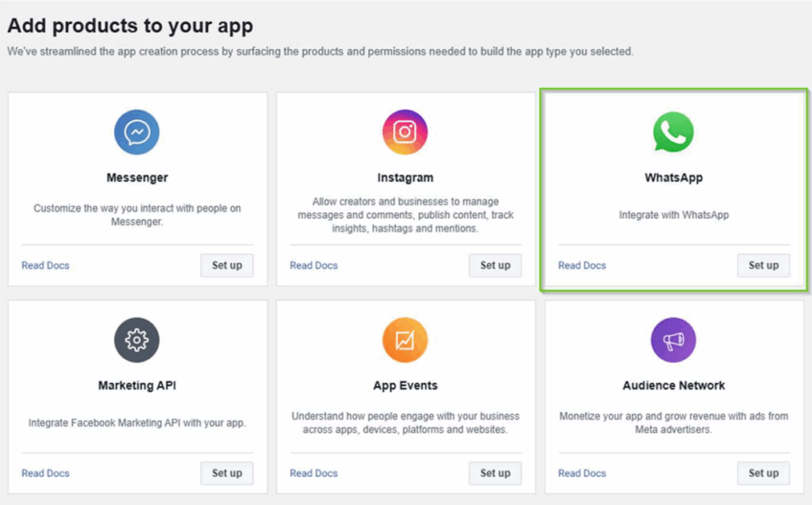
Task: Click the Messenger chat bubble icon
Action: tap(137, 132)
